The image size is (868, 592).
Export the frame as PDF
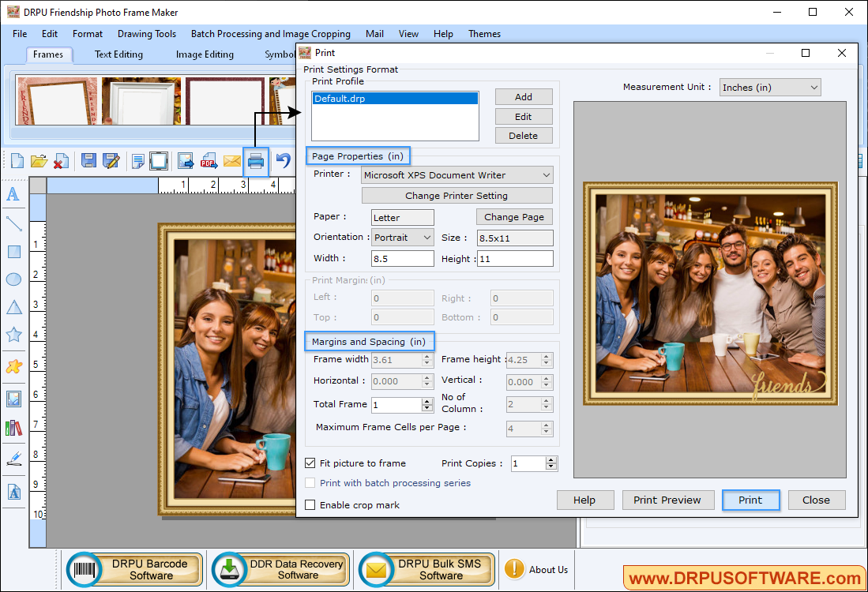coord(208,161)
